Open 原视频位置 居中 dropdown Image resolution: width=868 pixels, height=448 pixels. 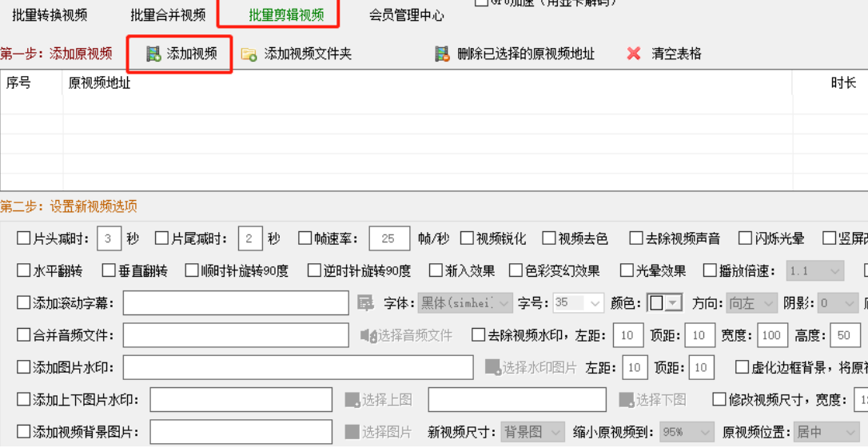pos(826,432)
